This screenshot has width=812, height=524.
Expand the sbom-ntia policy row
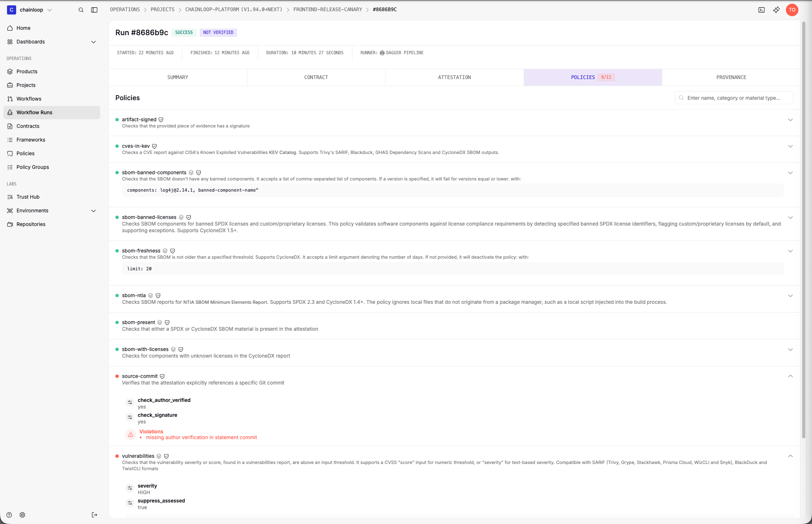coord(790,296)
